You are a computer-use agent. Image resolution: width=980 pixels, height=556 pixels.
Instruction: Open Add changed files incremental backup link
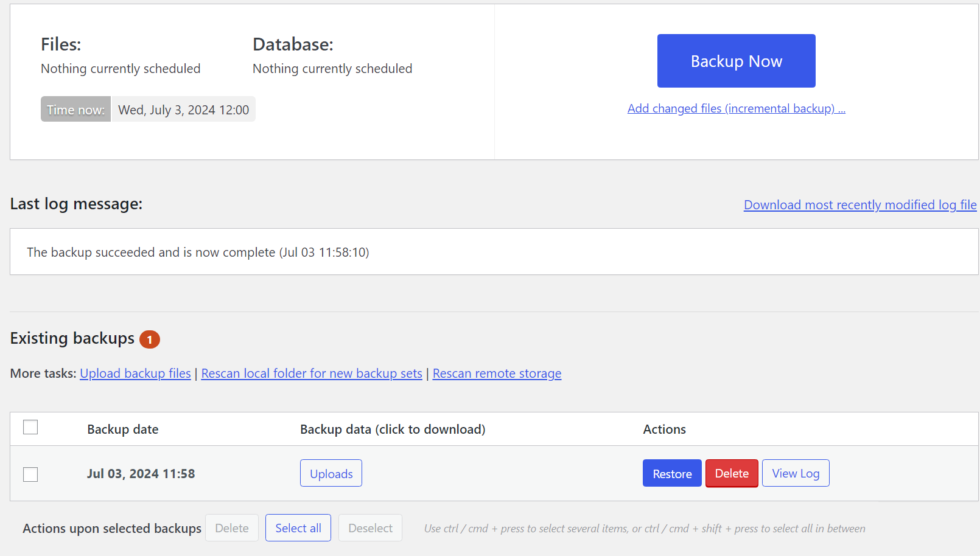point(736,108)
